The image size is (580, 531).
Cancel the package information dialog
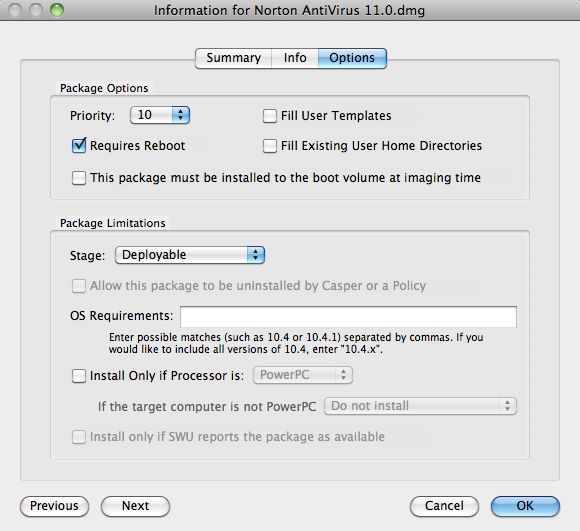[x=444, y=506]
